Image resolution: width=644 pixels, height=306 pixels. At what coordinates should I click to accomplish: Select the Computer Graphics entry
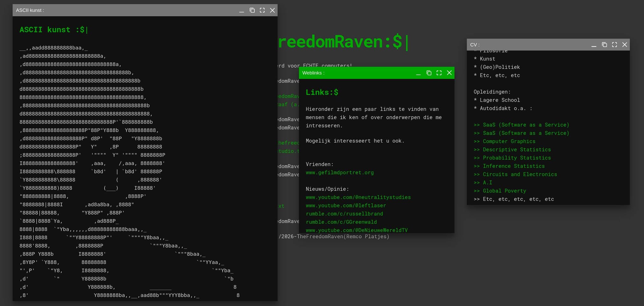[x=505, y=142]
